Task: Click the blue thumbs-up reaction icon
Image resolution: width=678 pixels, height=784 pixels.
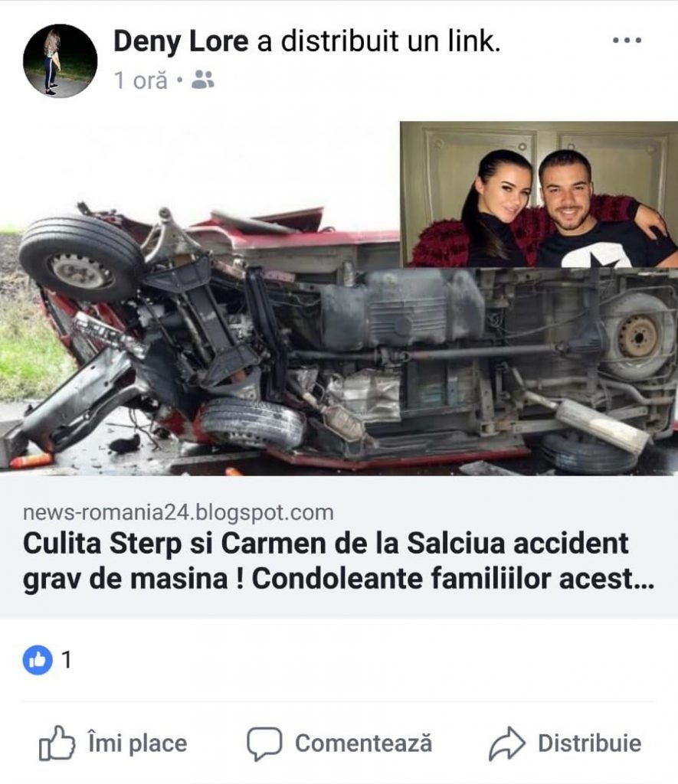Action: click(38, 660)
